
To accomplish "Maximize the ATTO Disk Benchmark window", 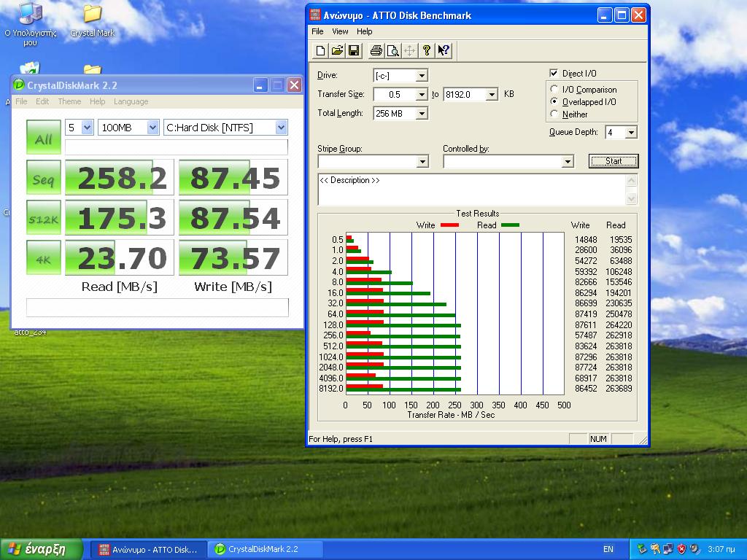I will click(x=622, y=15).
